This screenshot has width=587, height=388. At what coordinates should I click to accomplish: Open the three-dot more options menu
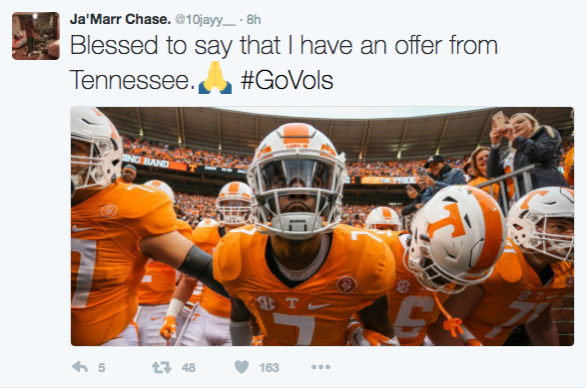[x=321, y=367]
